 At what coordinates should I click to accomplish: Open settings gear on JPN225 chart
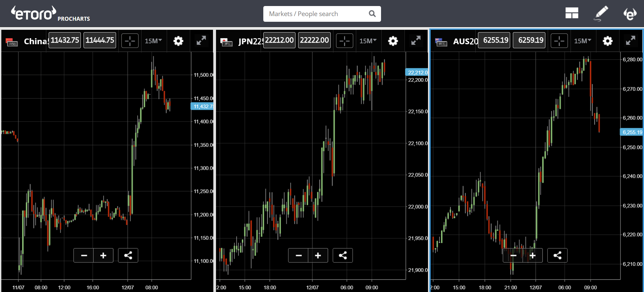(393, 41)
